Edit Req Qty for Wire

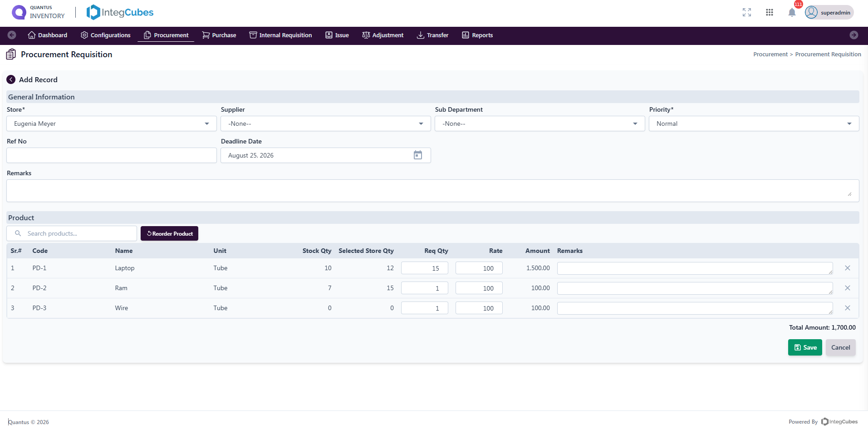(x=425, y=308)
